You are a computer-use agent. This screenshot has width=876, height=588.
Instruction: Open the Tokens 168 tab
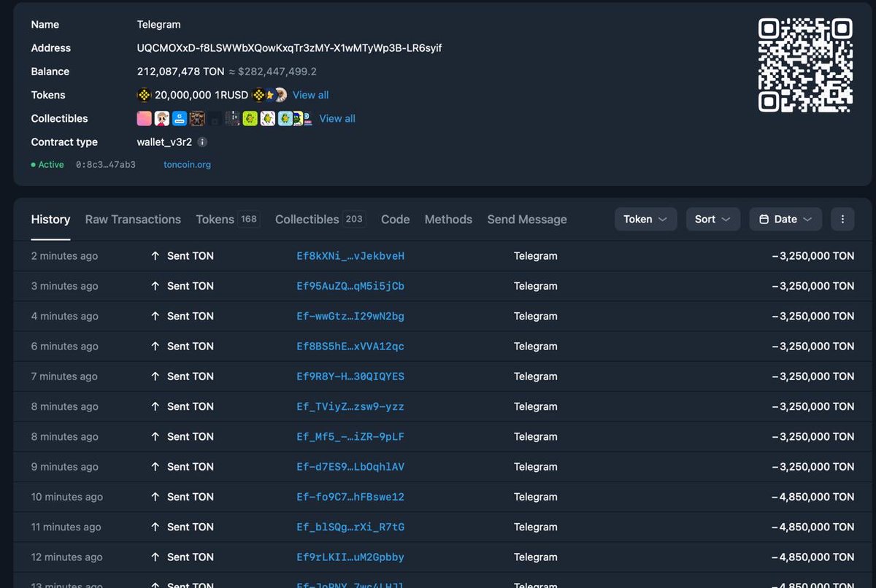[228, 219]
